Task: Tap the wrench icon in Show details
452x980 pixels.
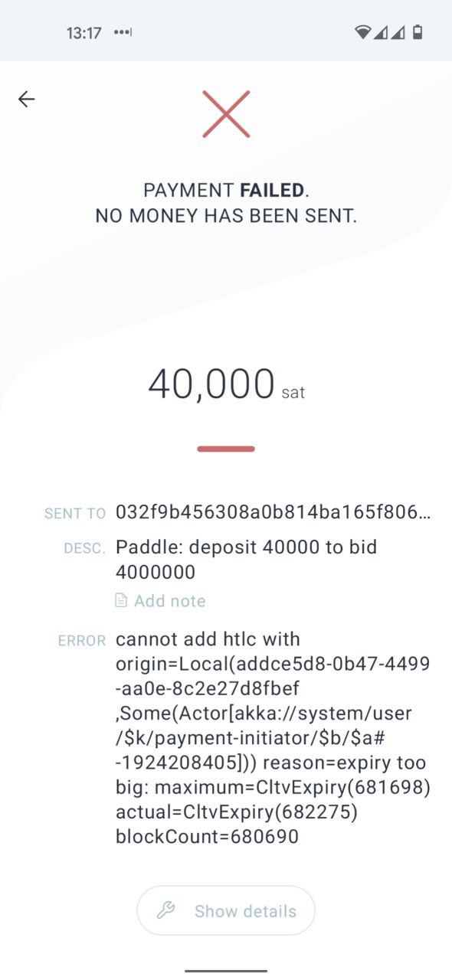Action: [x=165, y=910]
